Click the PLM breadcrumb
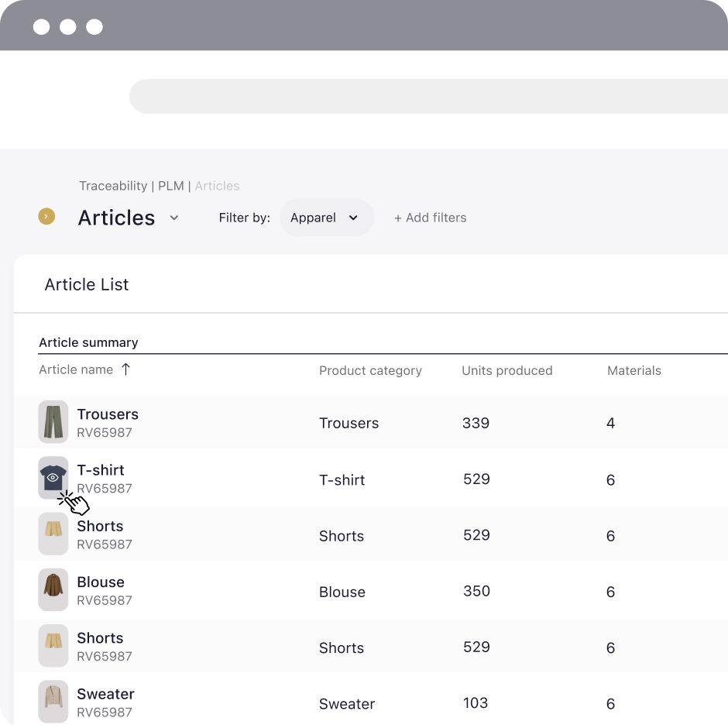 coord(171,186)
